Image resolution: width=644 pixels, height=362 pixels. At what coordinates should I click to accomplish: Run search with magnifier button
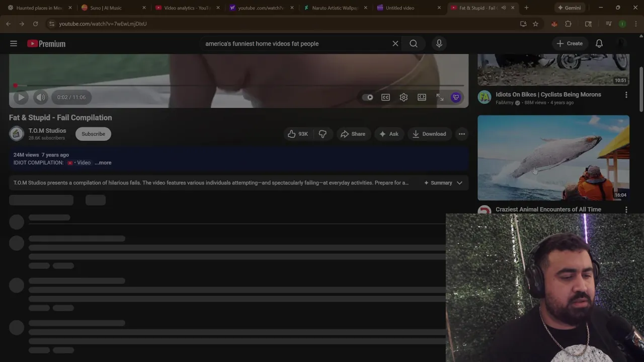(414, 44)
